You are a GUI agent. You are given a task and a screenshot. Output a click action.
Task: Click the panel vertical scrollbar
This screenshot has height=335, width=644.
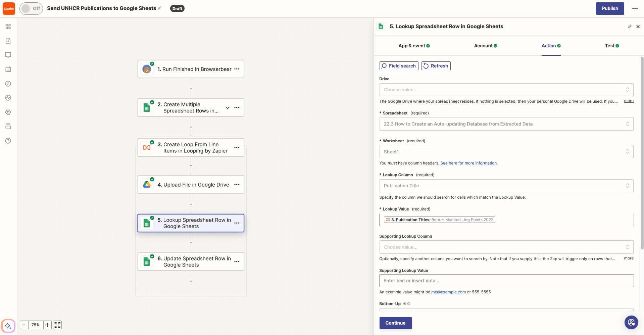point(642,153)
